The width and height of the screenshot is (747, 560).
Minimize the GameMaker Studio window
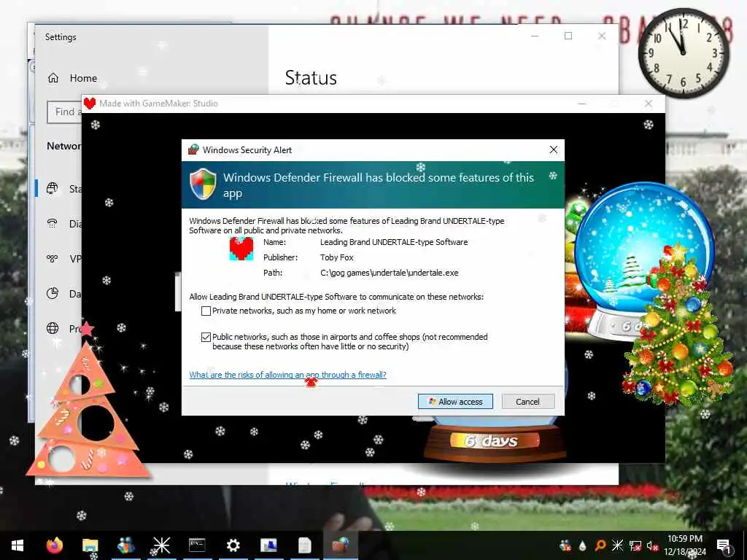[581, 104]
